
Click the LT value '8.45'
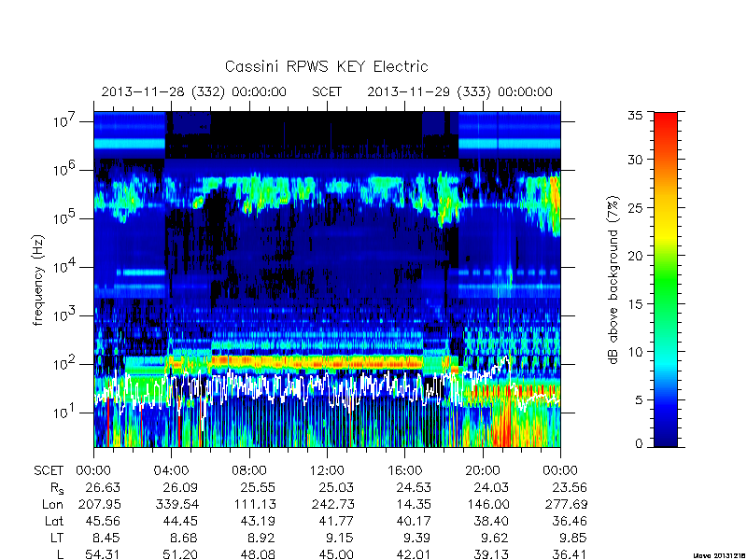(106, 539)
